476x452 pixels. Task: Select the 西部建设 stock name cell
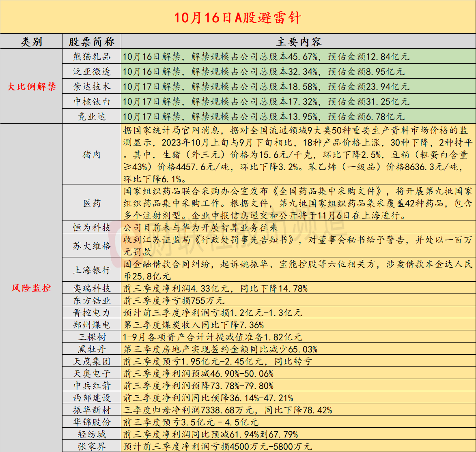(92, 397)
